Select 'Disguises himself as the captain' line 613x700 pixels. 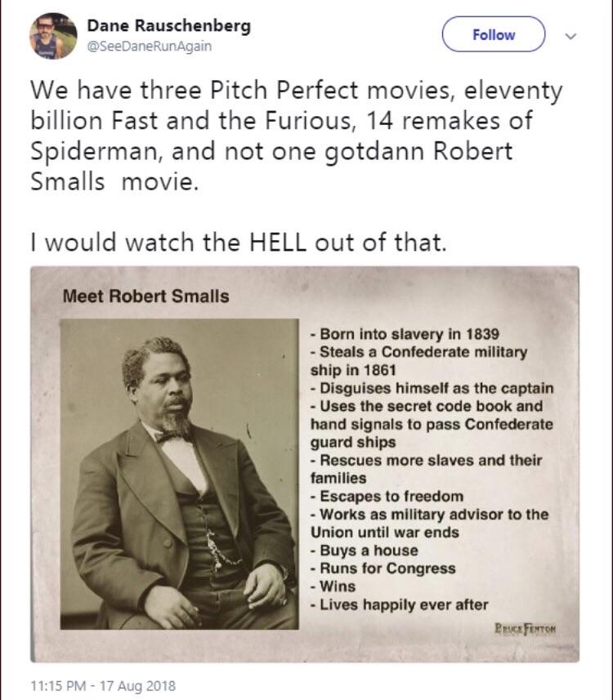click(432, 388)
